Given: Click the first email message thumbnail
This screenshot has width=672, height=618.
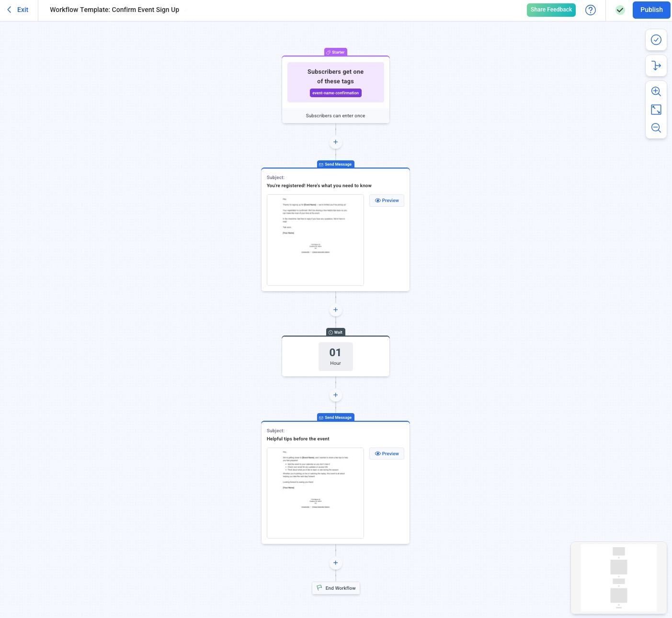Looking at the screenshot, I should point(315,240).
